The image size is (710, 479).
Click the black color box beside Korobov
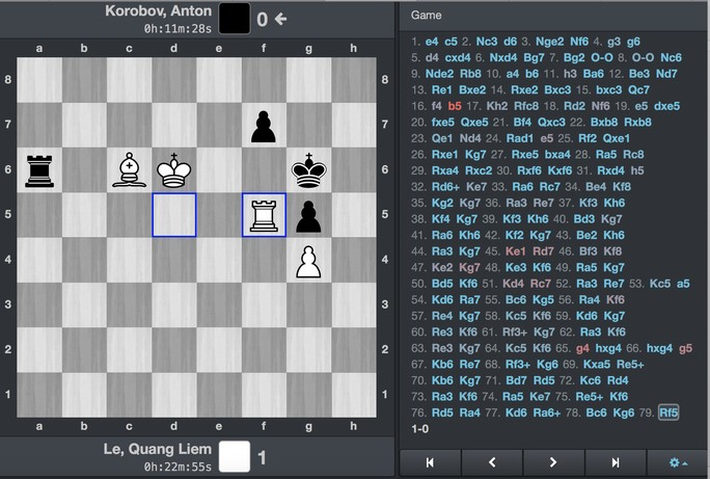click(234, 18)
